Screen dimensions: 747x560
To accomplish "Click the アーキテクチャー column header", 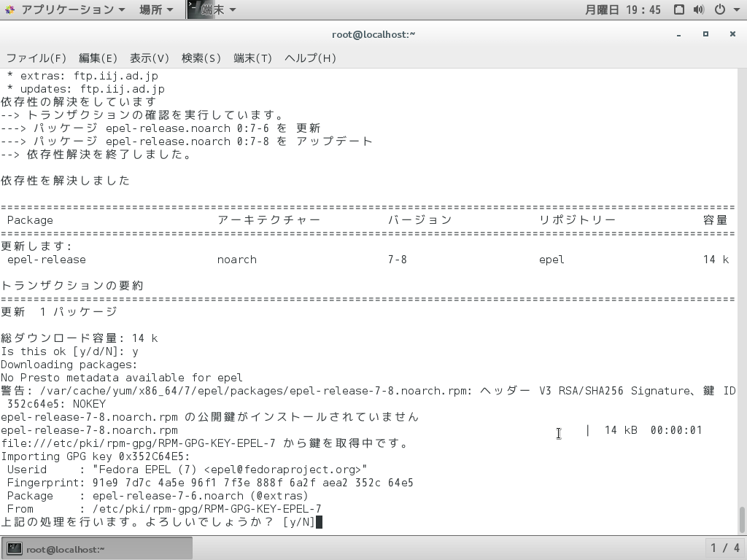I will tap(269, 220).
